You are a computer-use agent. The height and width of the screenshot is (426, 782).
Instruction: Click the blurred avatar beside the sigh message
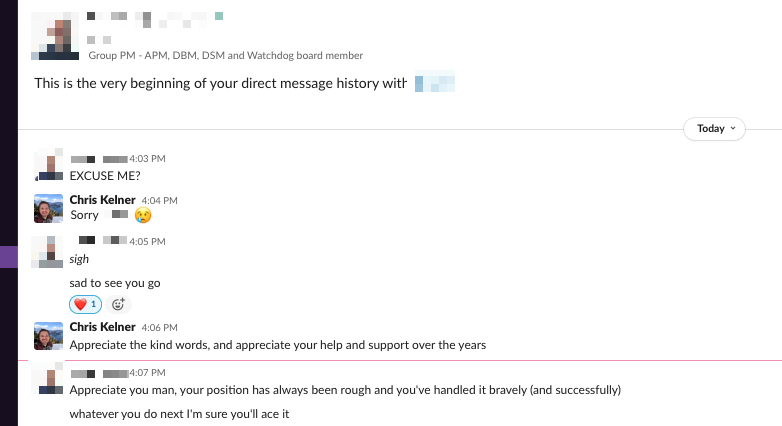48,252
